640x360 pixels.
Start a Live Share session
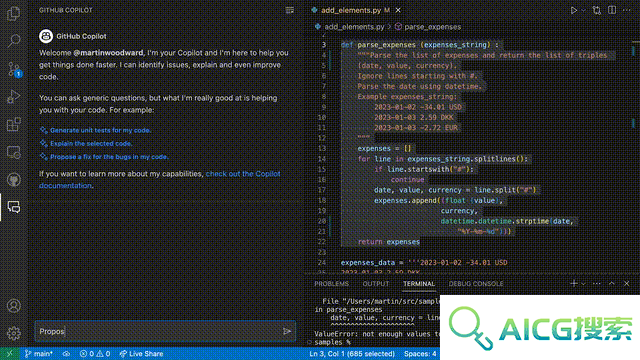pyautogui.click(x=141, y=354)
